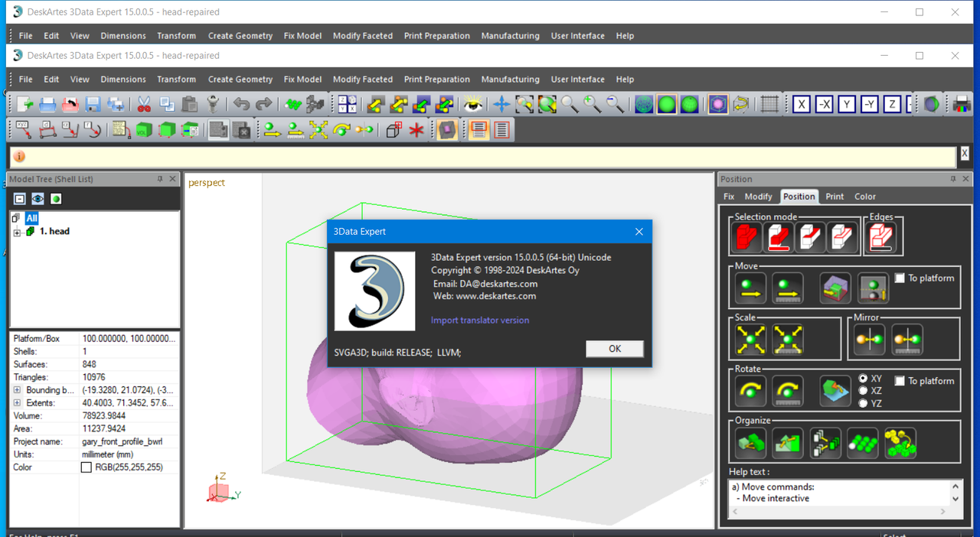Toggle the collapse-all box icon in Model Tree
Image resolution: width=980 pixels, height=537 pixels.
[19, 199]
